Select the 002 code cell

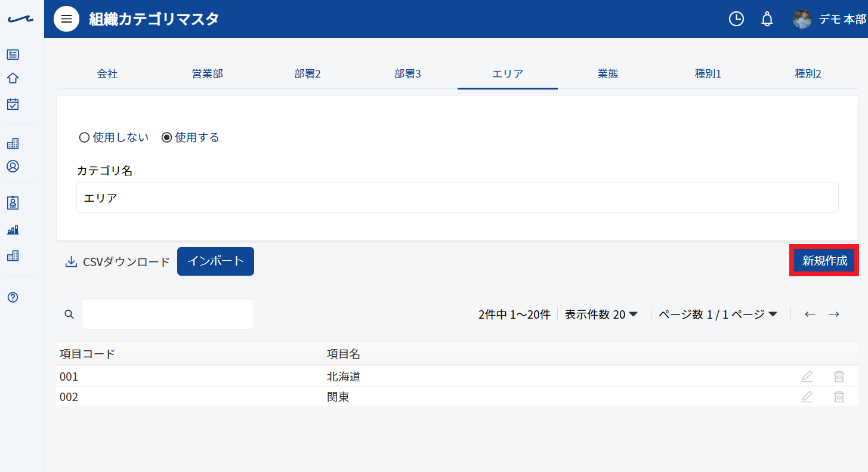coord(69,397)
